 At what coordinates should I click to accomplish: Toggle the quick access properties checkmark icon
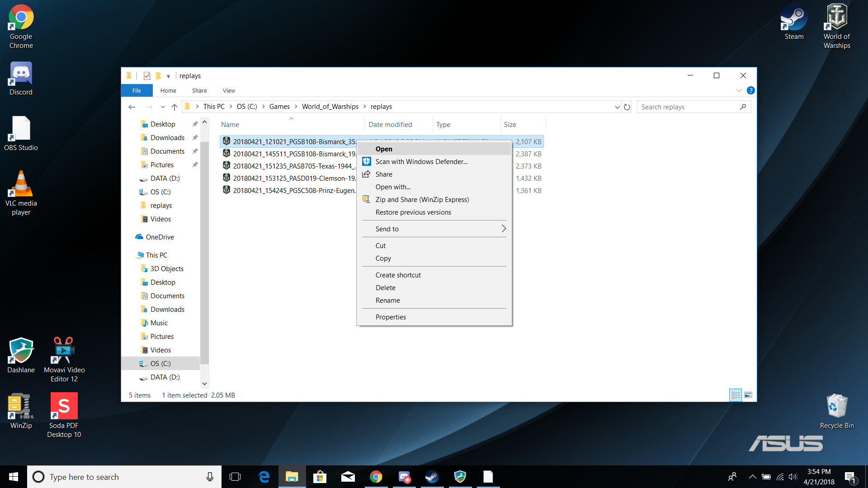(146, 76)
